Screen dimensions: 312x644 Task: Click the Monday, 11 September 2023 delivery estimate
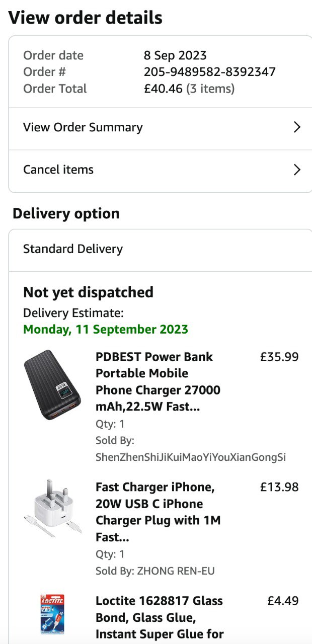pyautogui.click(x=106, y=330)
